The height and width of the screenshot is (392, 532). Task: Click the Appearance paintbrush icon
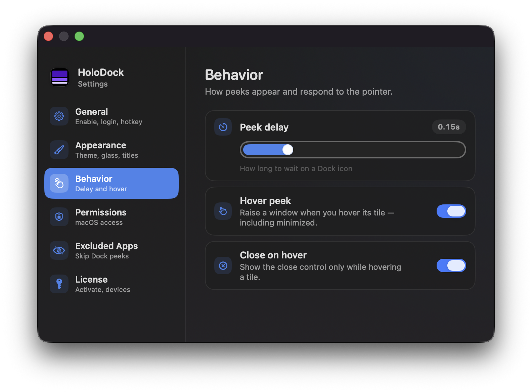coord(59,150)
